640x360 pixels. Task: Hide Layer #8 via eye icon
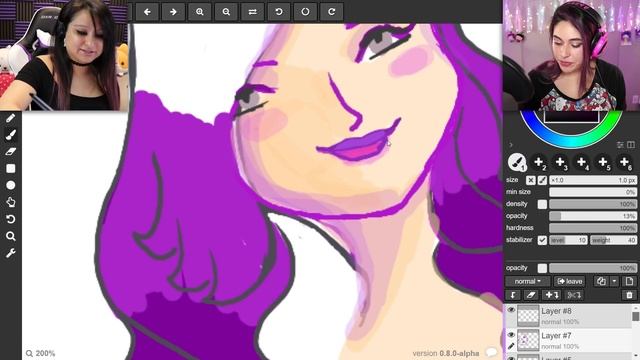(x=511, y=310)
